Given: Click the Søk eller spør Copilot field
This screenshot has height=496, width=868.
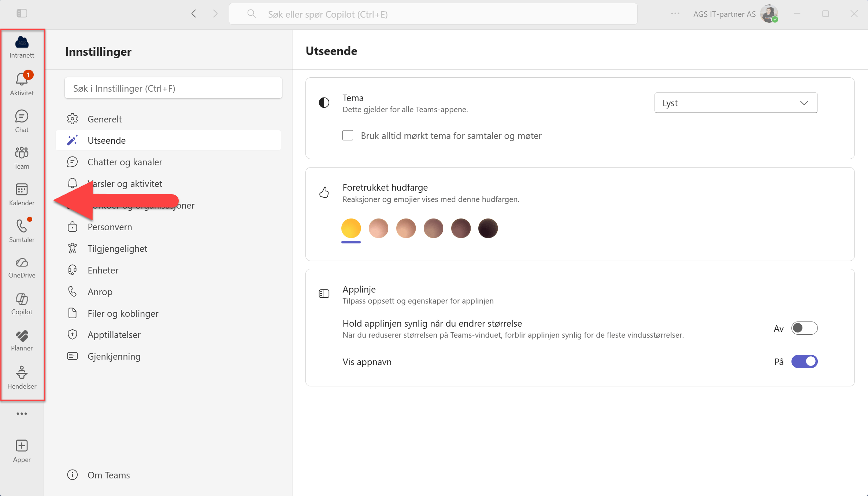Looking at the screenshot, I should click(x=433, y=14).
